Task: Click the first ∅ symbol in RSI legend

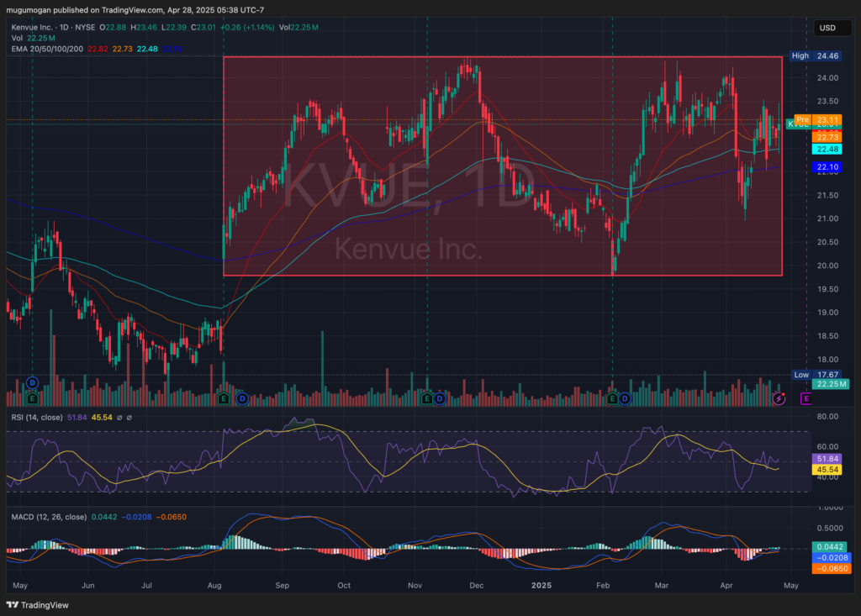Action: (119, 418)
